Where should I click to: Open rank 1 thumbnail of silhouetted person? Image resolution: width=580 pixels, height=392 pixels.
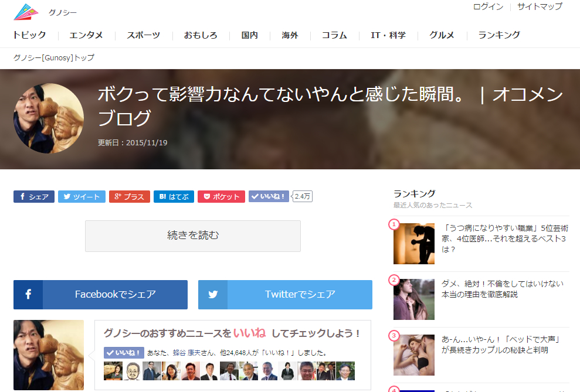click(414, 244)
